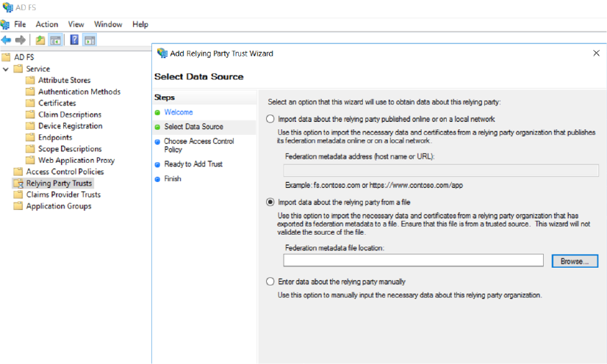
Task: Open the Action menu
Action: pos(47,24)
